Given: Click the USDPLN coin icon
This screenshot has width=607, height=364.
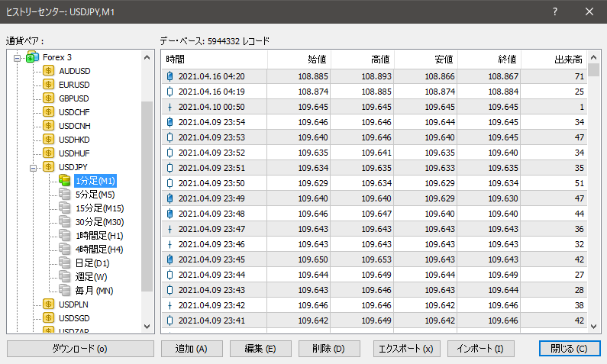Looking at the screenshot, I should (x=49, y=304).
